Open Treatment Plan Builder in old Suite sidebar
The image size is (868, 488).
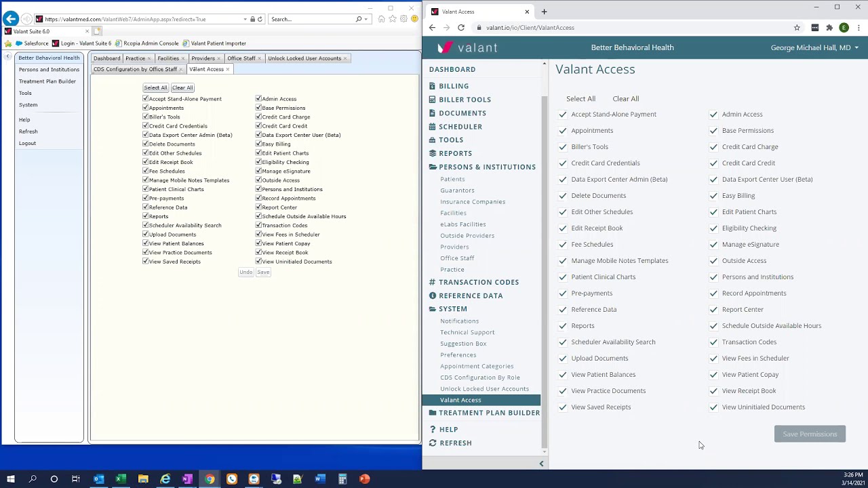(47, 81)
